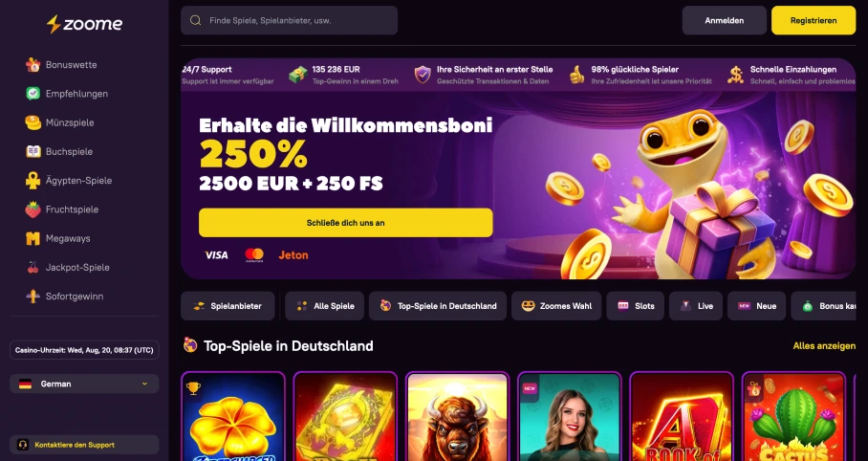This screenshot has height=461, width=868.
Task: Select the Münzspiele coins icon
Action: 33,122
